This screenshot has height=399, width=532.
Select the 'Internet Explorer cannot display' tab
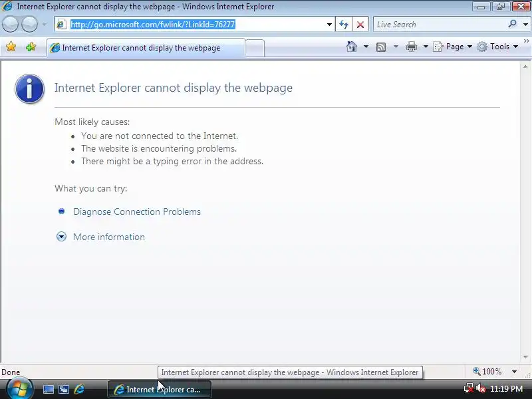146,48
